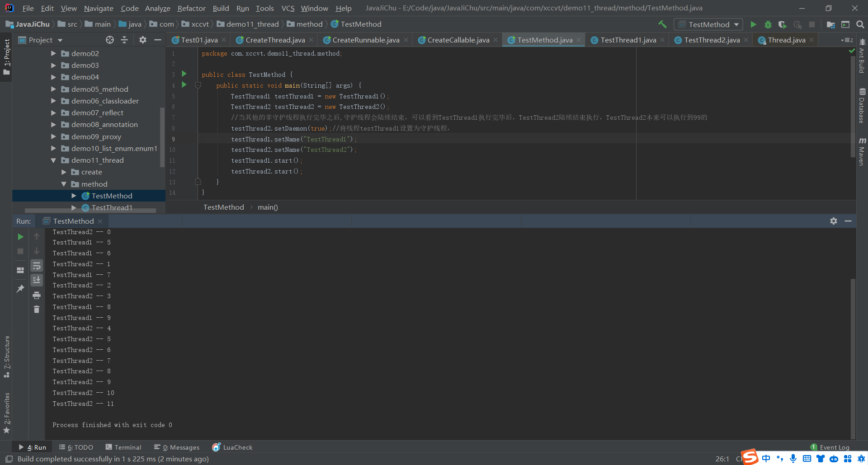Open the Refactor menu

[x=191, y=8]
